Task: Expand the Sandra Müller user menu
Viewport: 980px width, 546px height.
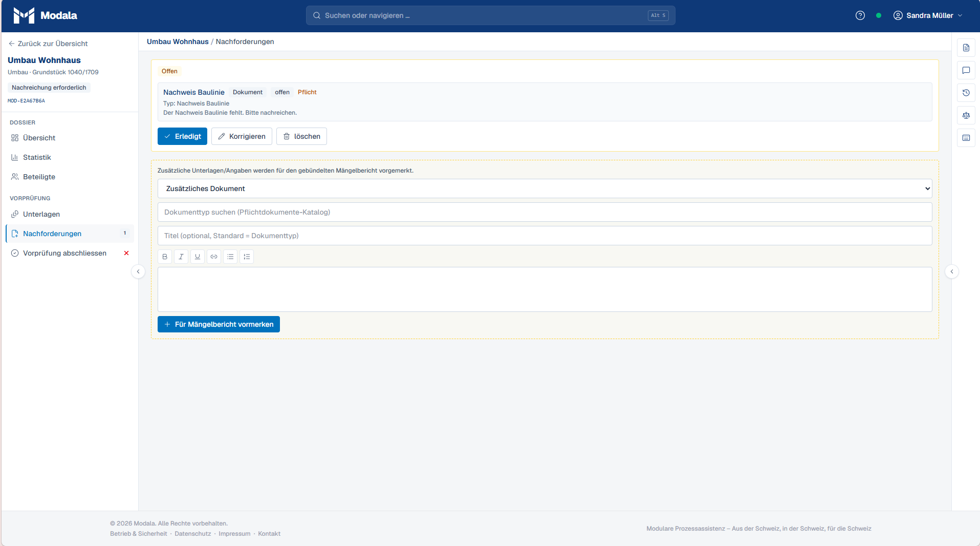Action: pos(928,15)
